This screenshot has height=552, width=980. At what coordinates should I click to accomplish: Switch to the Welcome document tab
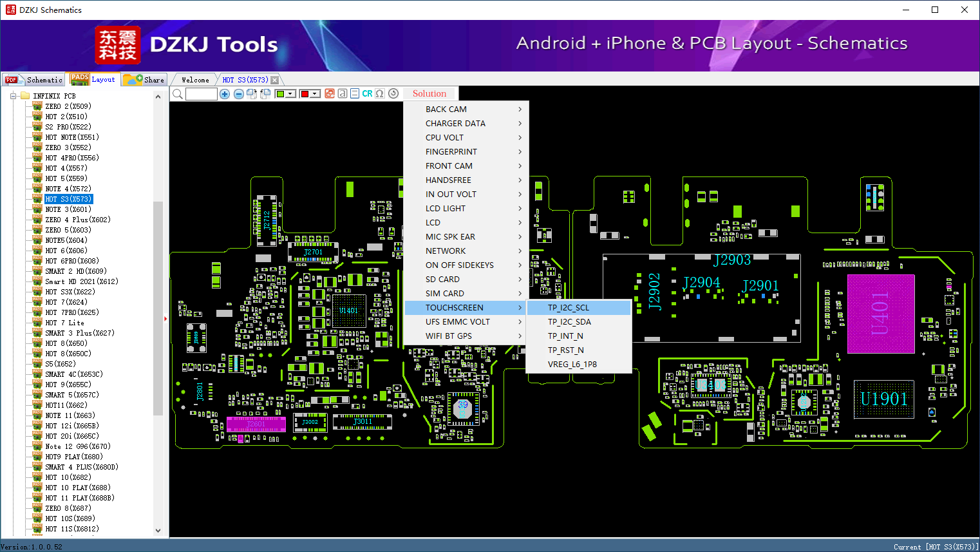tap(195, 80)
